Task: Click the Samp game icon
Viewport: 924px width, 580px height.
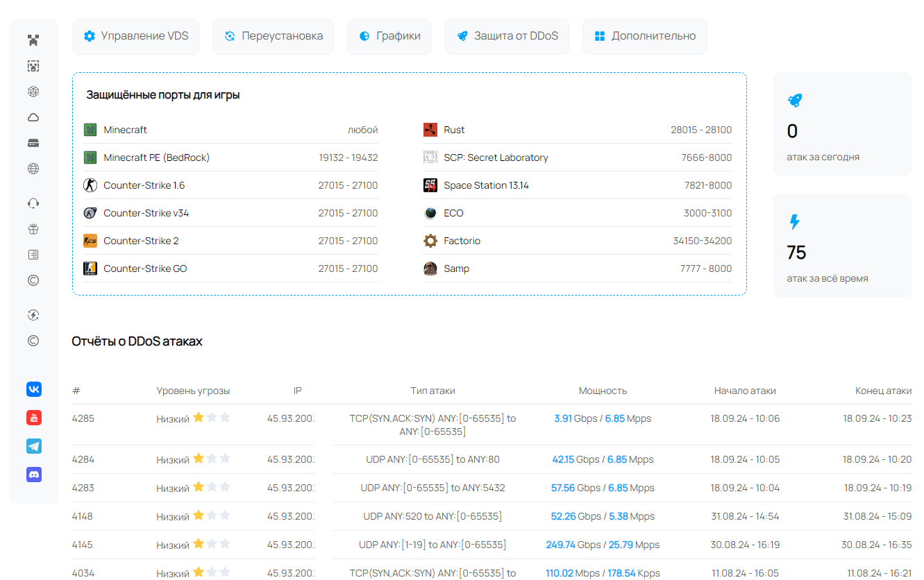Action: click(430, 268)
